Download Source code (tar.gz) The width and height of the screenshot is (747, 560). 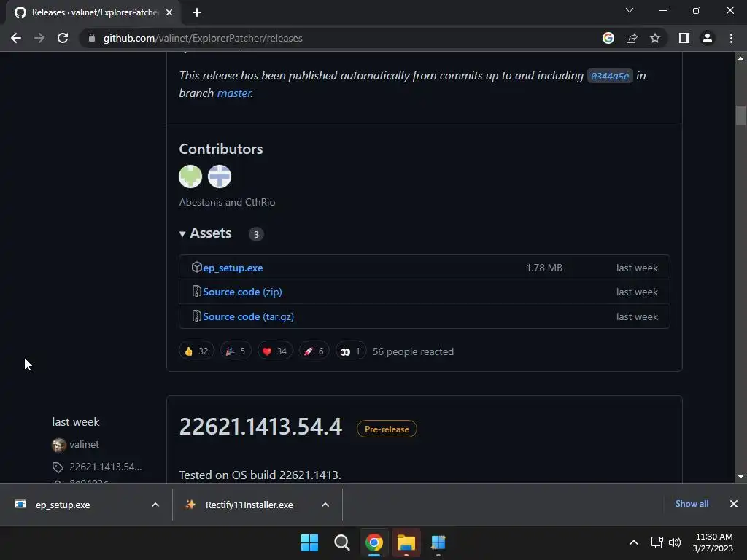[x=248, y=316]
